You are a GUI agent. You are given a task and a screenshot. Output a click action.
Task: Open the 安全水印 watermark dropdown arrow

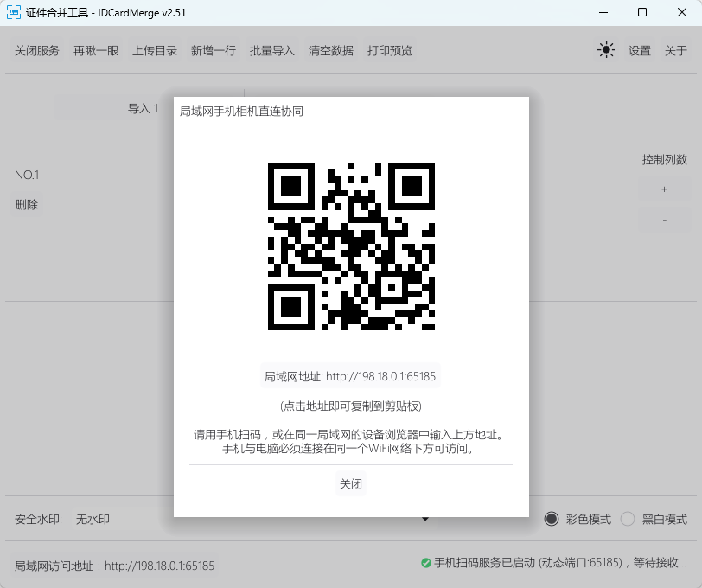pos(425,519)
